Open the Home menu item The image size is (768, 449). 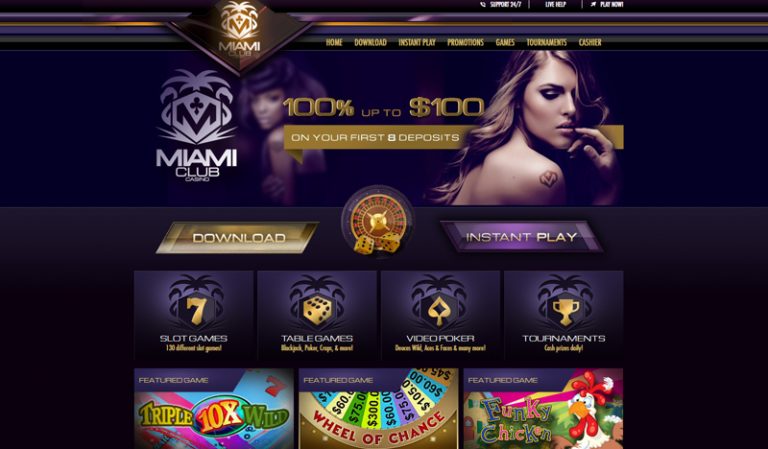(334, 42)
